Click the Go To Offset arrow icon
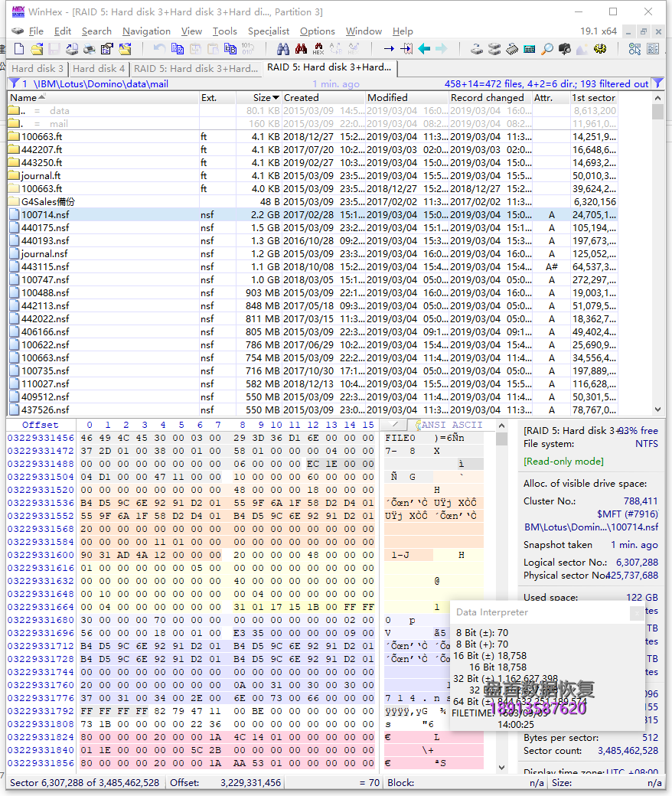 [389, 49]
